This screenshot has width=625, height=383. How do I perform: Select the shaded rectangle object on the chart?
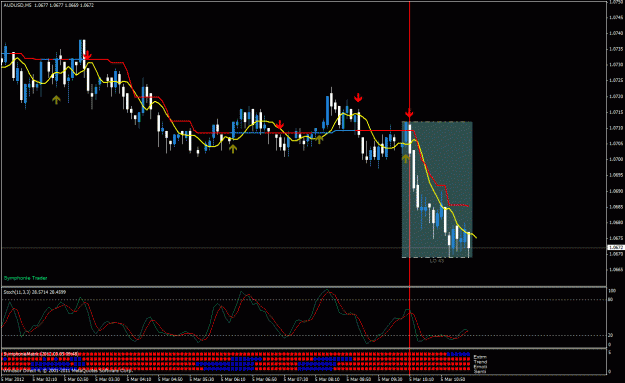[437, 189]
